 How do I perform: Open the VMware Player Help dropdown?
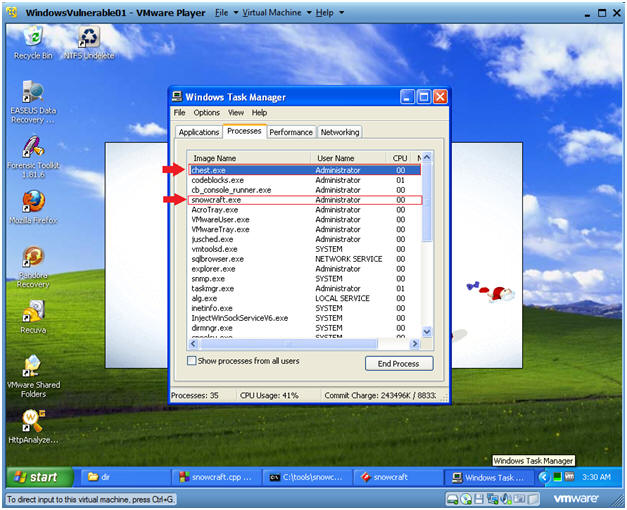point(330,13)
